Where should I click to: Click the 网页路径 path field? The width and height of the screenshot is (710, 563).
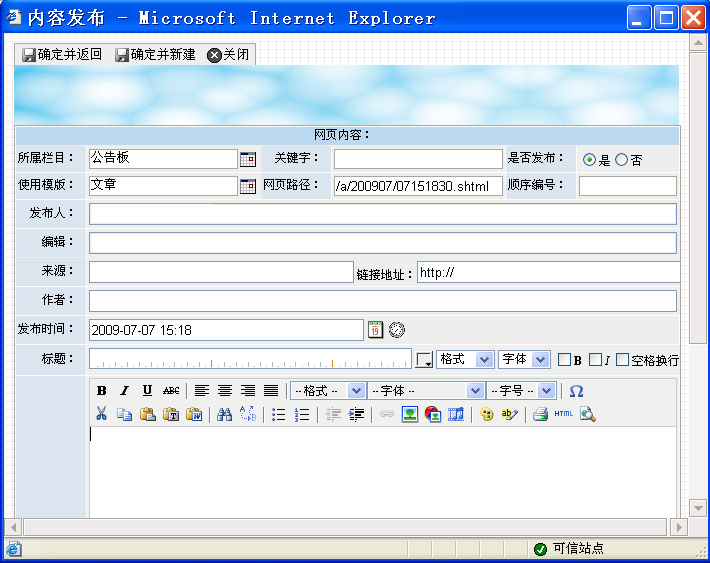click(418, 186)
